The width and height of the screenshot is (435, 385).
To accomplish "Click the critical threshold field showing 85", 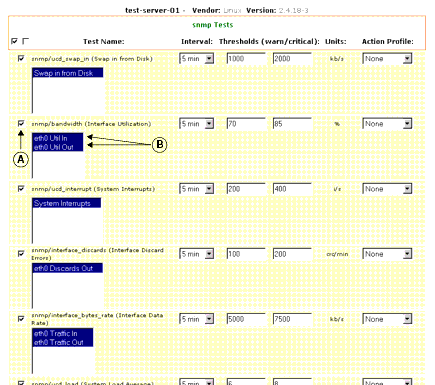I will [x=292, y=124].
